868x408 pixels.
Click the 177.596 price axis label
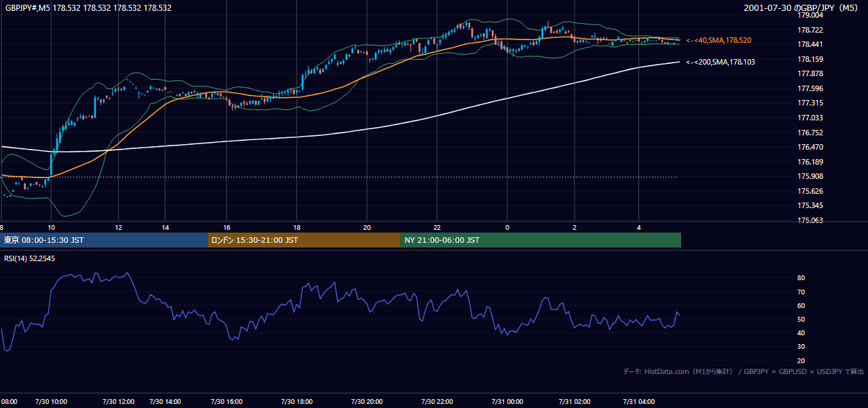tap(809, 88)
